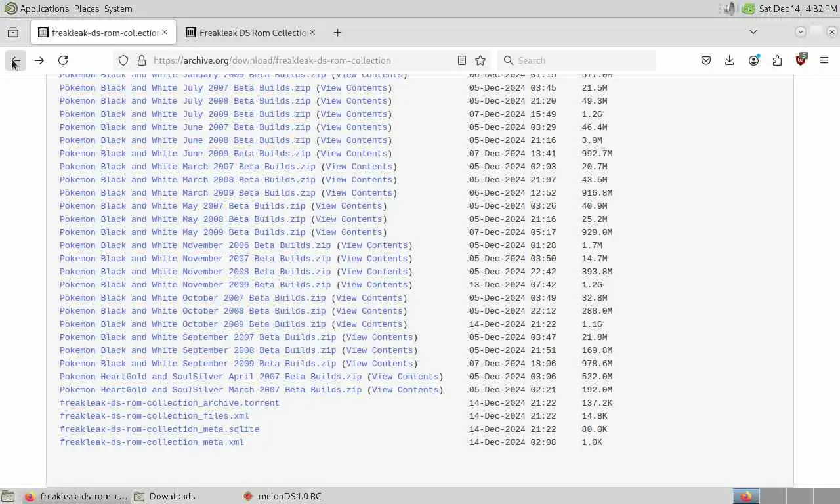Screen dimensions: 840x504
Task: View Contents of June 2007 Beta Builds.zip
Action: 354,127
